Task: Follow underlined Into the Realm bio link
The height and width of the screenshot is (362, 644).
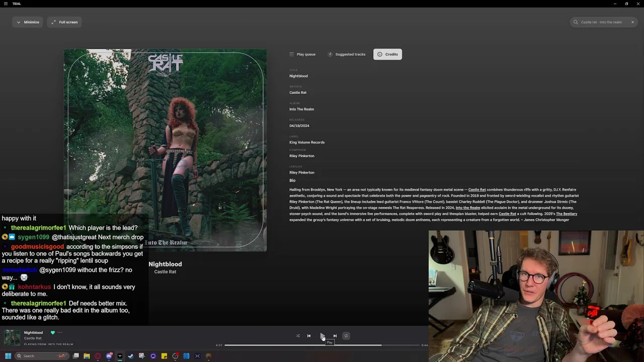Action: pyautogui.click(x=468, y=208)
